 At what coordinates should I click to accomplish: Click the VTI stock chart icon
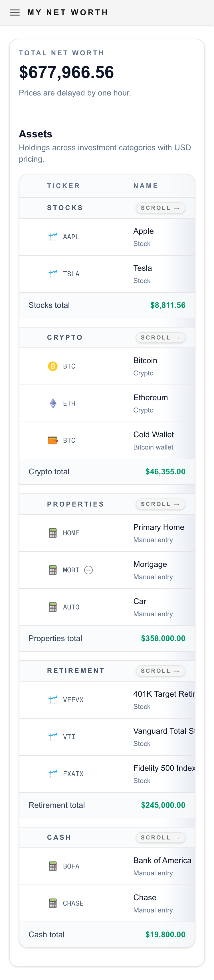53,737
